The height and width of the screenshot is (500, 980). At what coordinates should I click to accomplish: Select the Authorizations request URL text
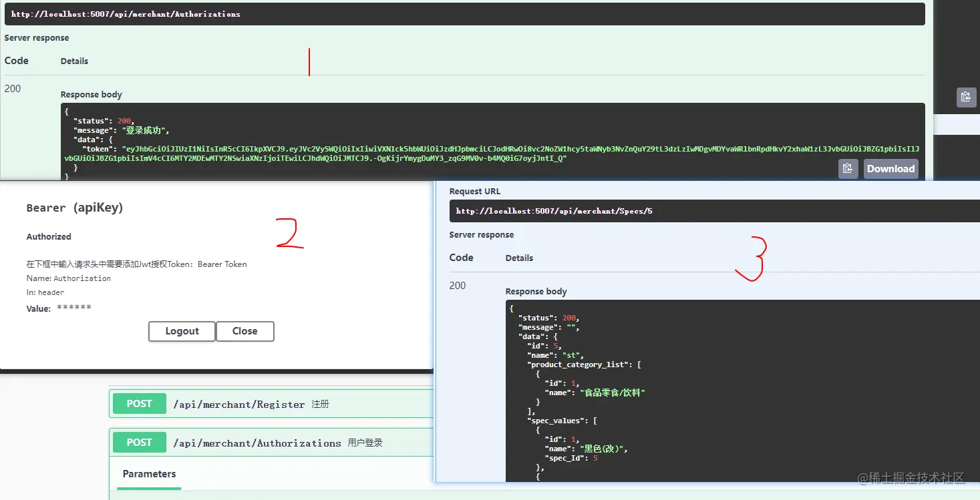pyautogui.click(x=126, y=14)
